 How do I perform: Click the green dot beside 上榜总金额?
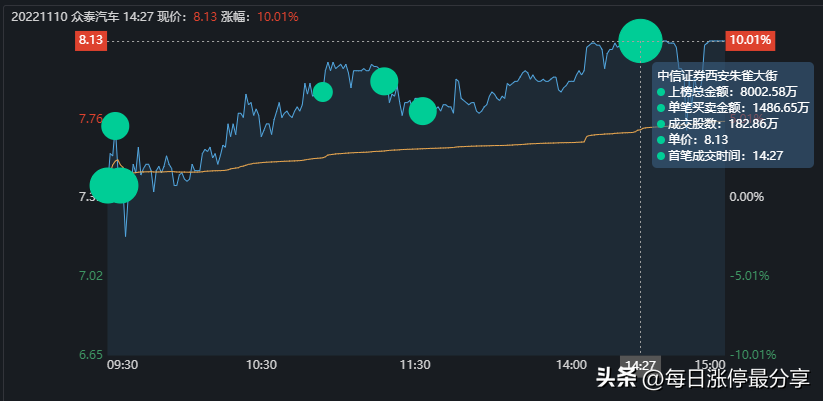(660, 92)
